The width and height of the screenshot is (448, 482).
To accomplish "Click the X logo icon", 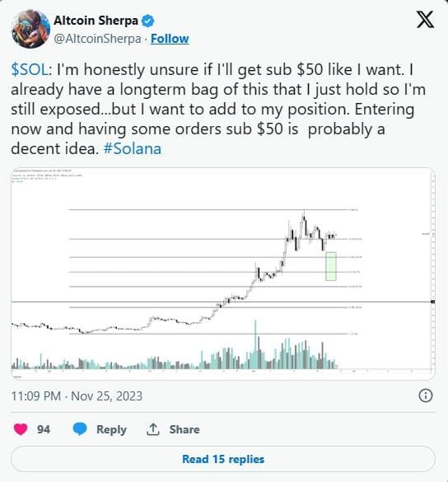I will 425,20.
